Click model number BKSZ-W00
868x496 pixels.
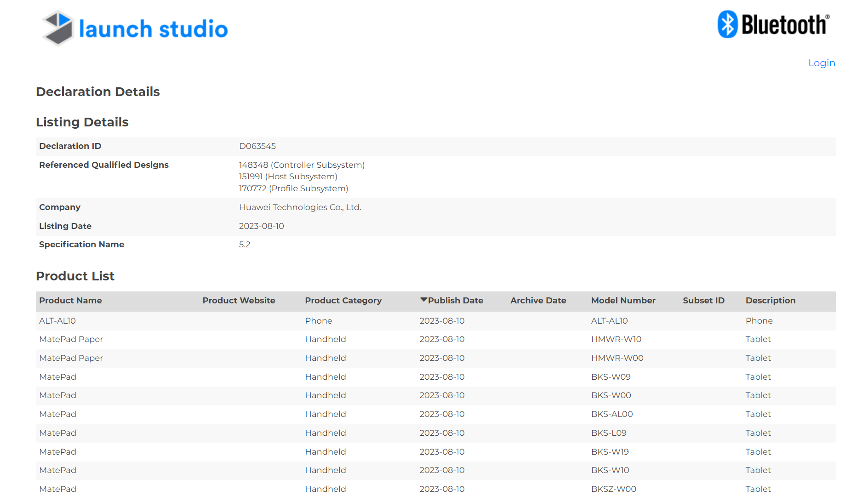pyautogui.click(x=614, y=489)
